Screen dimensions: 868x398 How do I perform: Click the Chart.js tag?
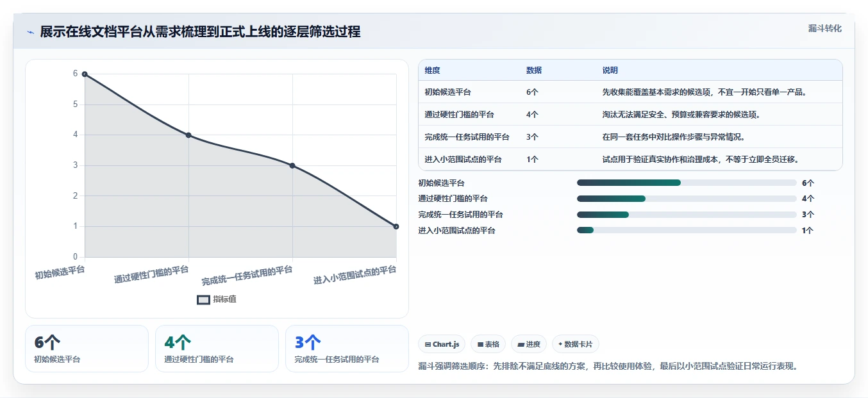click(442, 344)
